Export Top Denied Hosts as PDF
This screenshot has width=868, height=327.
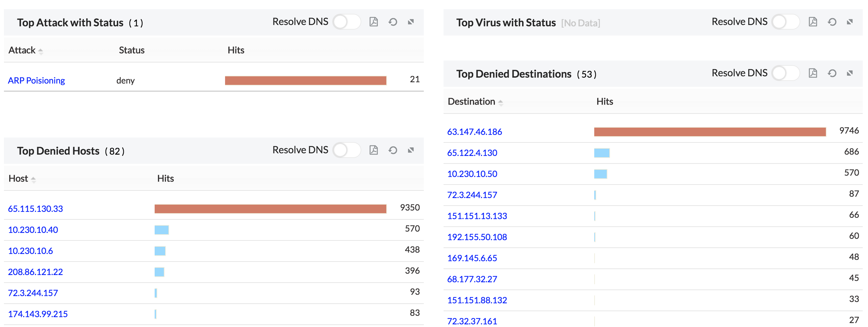[374, 151]
